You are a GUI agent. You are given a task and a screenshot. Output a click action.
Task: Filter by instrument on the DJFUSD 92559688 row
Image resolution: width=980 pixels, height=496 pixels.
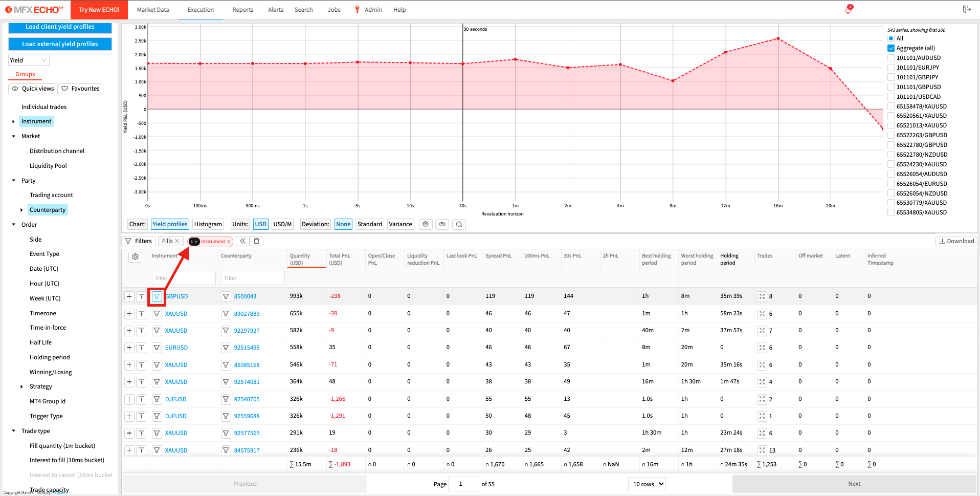157,416
